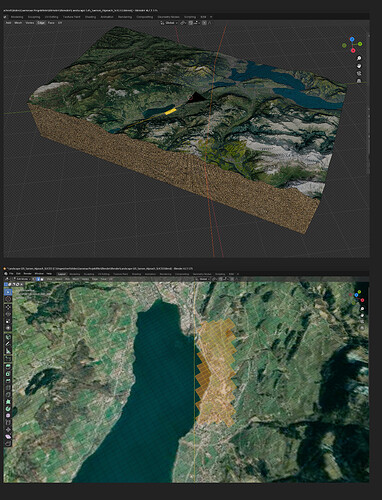Choose the Rotate tool in bottom window toolbar
This screenshot has height=500, width=382.
tap(8, 314)
